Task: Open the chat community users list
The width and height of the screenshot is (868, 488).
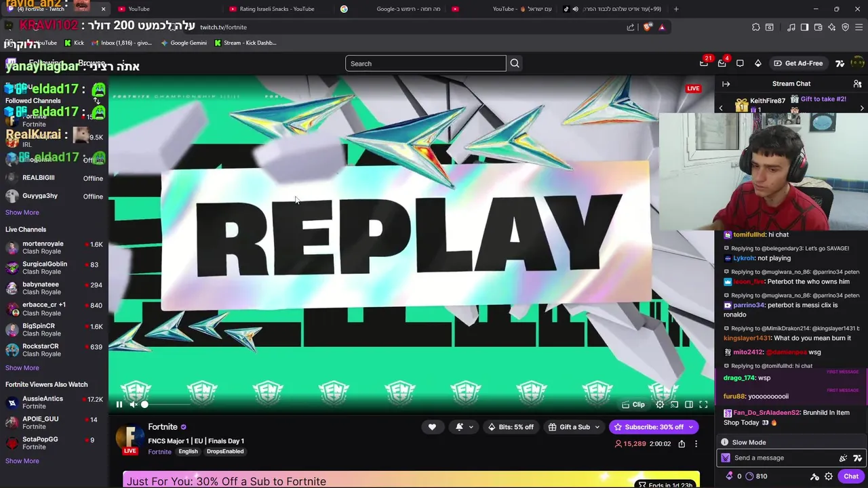Action: click(x=857, y=84)
